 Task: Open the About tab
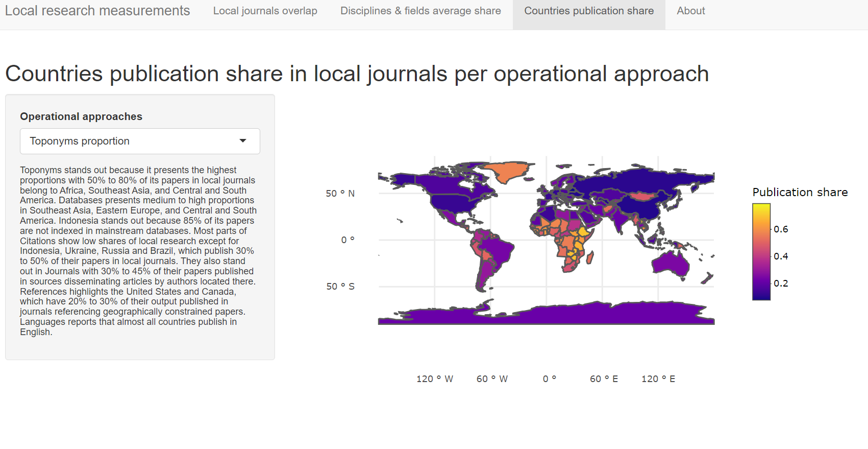690,11
